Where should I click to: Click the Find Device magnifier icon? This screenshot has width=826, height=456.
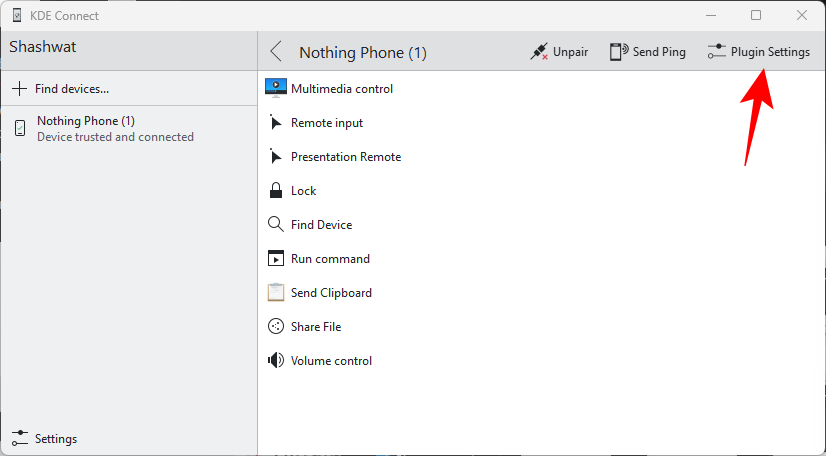[276, 225]
